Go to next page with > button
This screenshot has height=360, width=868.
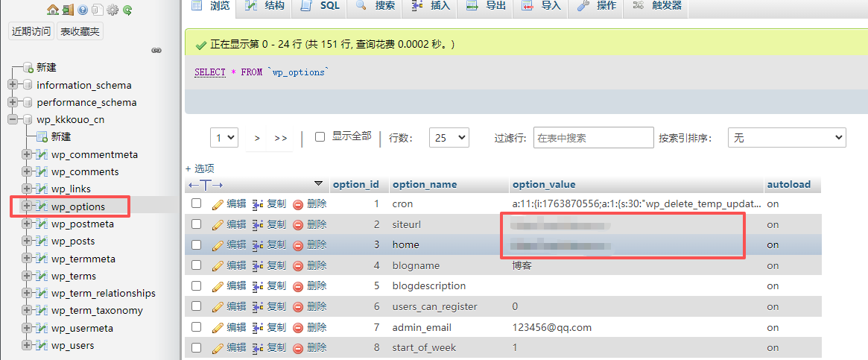point(257,138)
